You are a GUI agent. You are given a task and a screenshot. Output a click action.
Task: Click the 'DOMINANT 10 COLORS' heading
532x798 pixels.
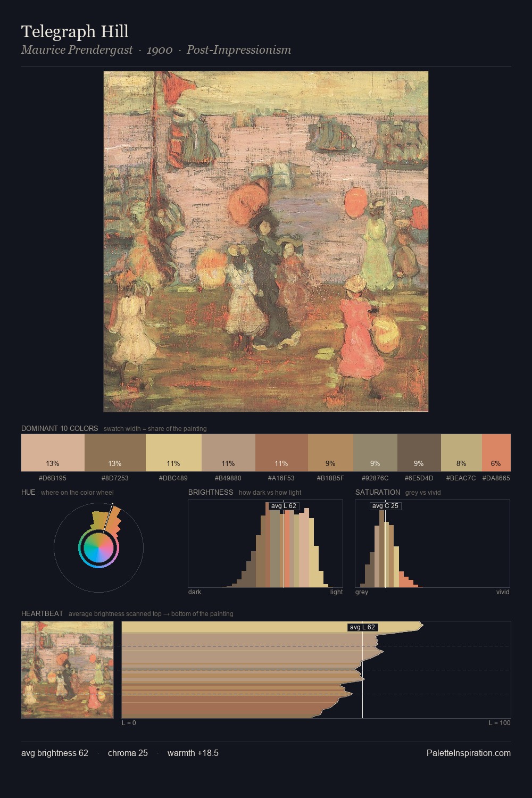[x=60, y=428]
